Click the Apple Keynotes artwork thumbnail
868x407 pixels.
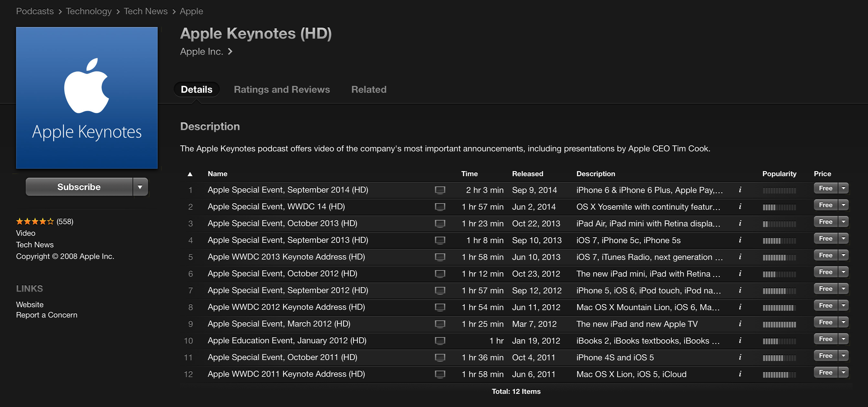[x=87, y=98]
